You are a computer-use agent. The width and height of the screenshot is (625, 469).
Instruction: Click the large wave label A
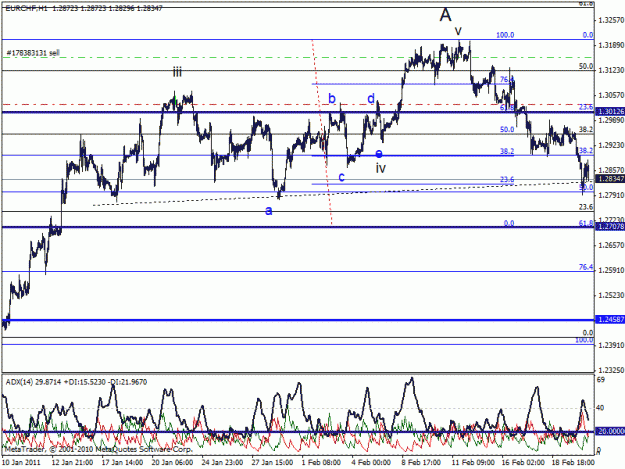pos(445,15)
